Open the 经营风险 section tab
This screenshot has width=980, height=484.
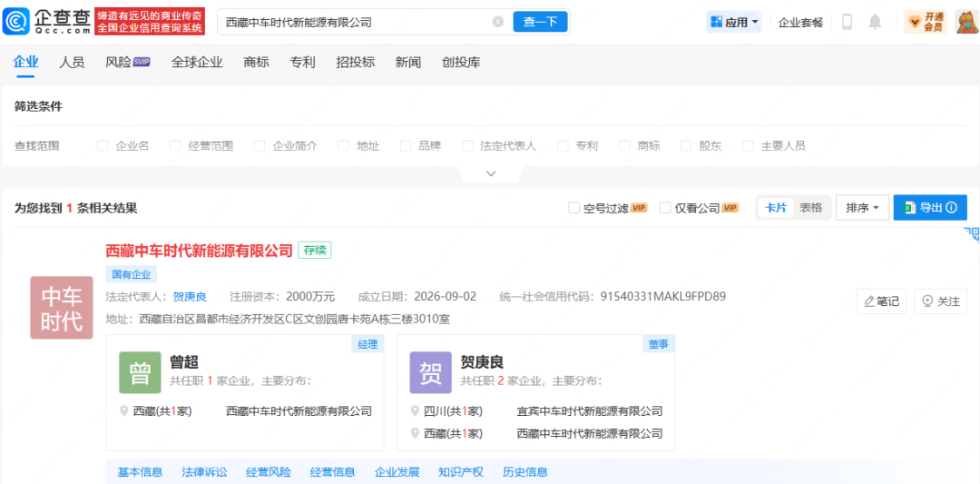tap(268, 472)
